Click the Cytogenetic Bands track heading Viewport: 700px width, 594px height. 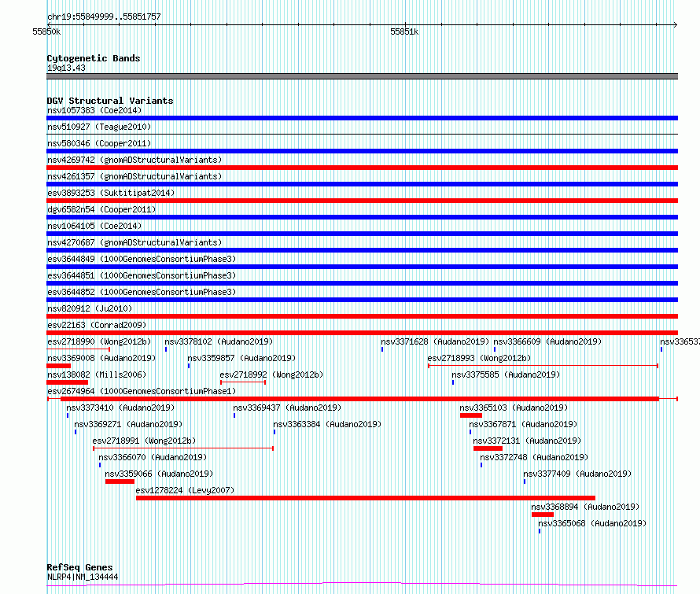tap(93, 58)
